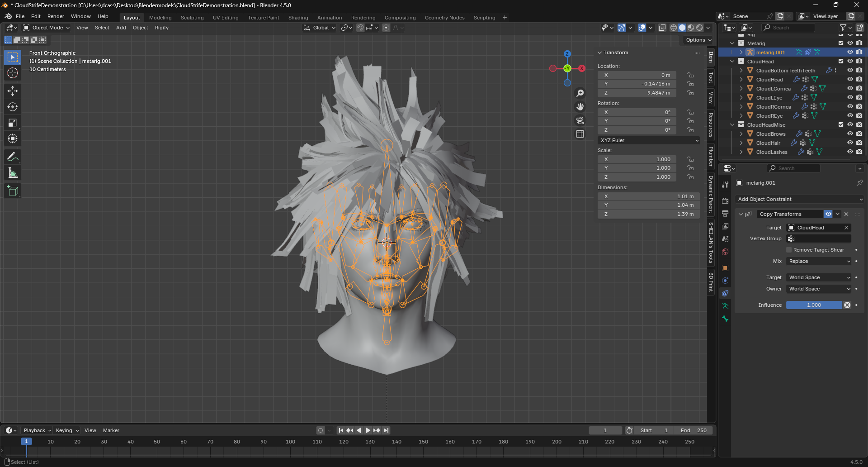Toggle lock on Location X
Image resolution: width=868 pixels, height=467 pixels.
point(690,75)
